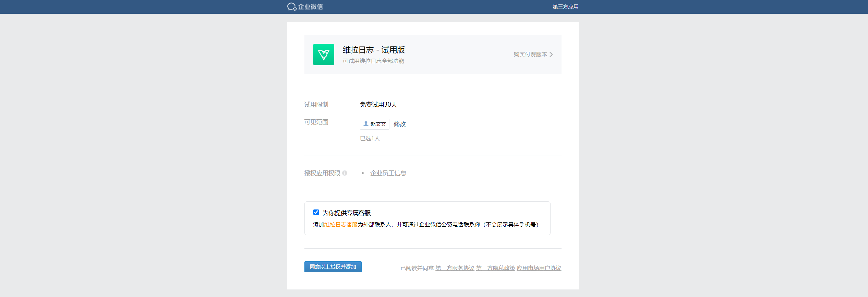Viewport: 868px width, 297px height.
Task: Click the 购买付费版本 link
Action: 530,55
